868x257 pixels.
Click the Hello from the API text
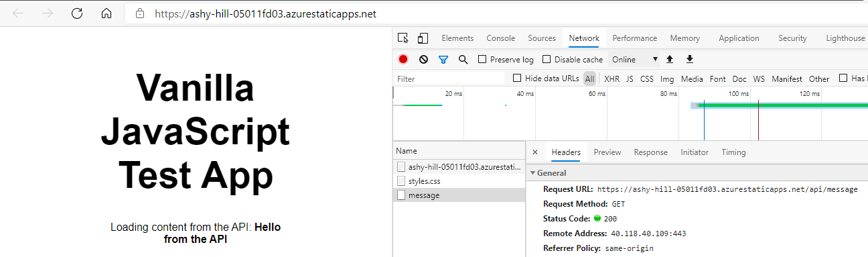click(x=222, y=233)
